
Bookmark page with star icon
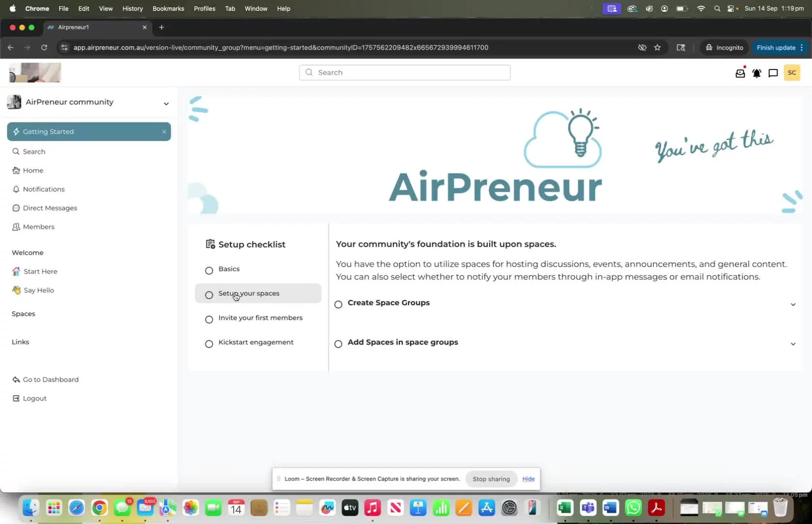coord(657,48)
